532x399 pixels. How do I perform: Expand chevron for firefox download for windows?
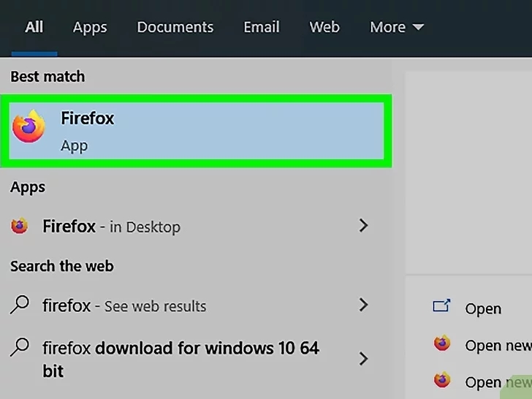(363, 359)
